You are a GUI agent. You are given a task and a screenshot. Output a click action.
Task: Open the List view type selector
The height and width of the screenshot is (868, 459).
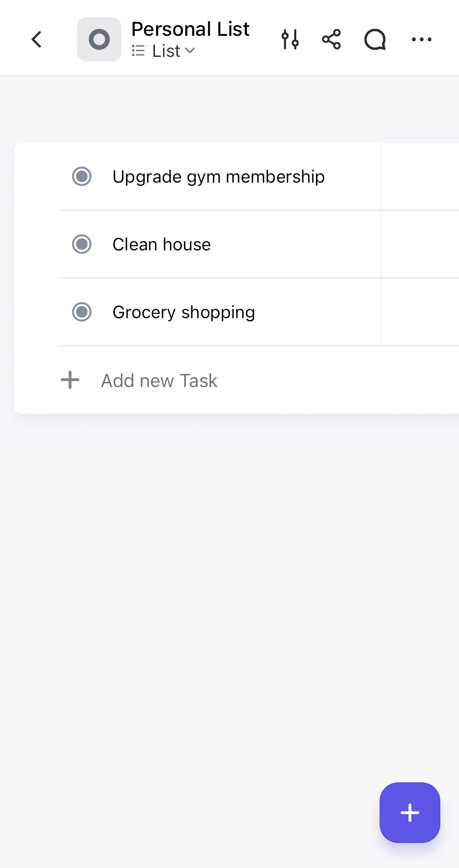tap(167, 51)
